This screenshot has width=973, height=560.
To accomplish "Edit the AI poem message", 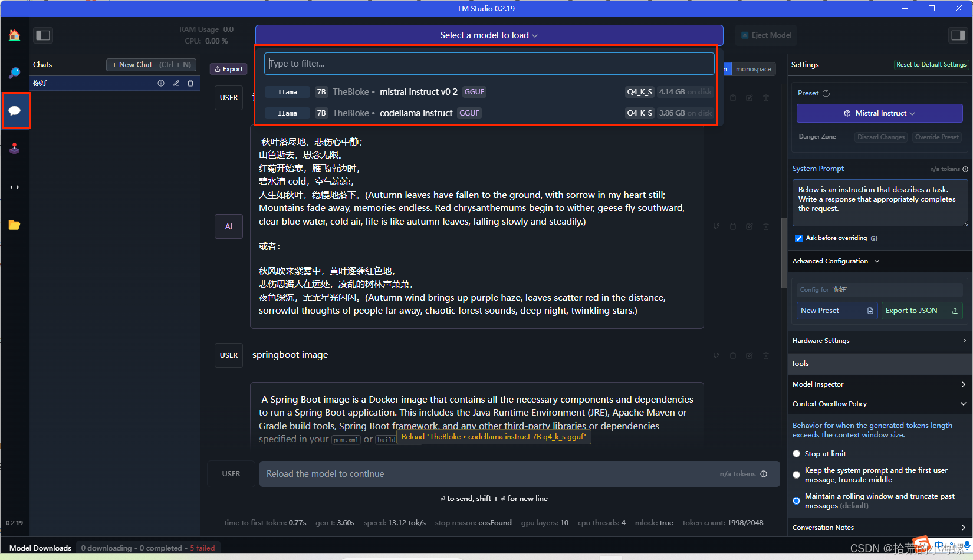I will tap(750, 226).
